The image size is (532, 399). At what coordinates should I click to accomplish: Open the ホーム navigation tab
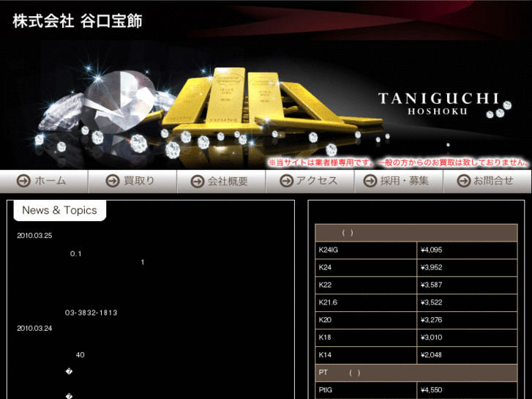click(x=44, y=182)
